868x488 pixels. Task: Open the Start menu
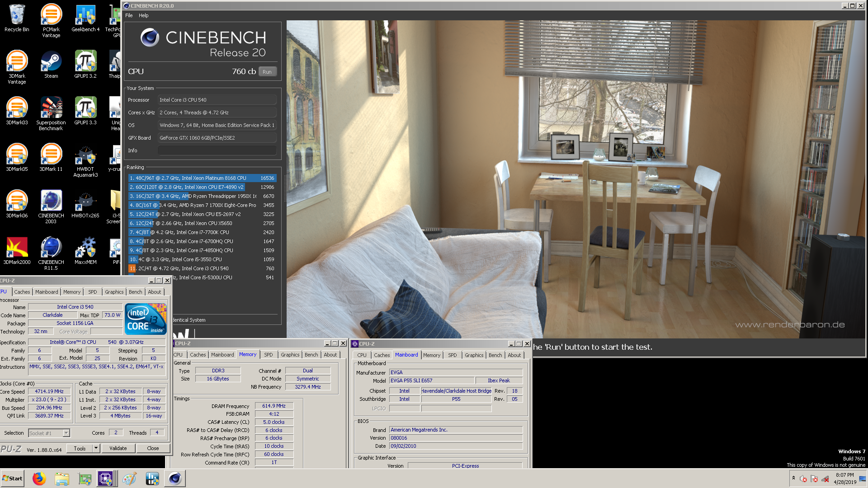(x=12, y=479)
